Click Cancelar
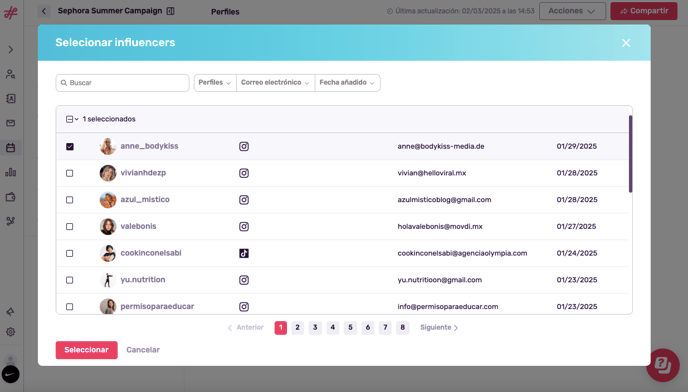 (143, 350)
